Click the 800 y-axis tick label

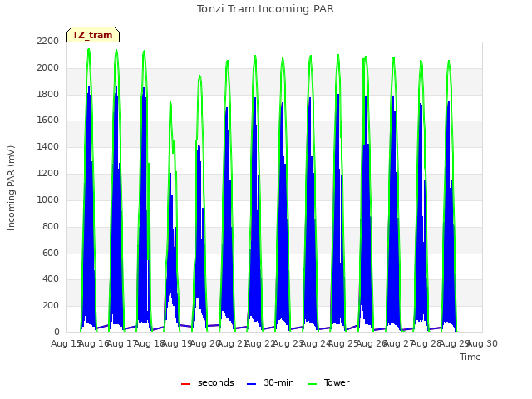[x=51, y=226]
